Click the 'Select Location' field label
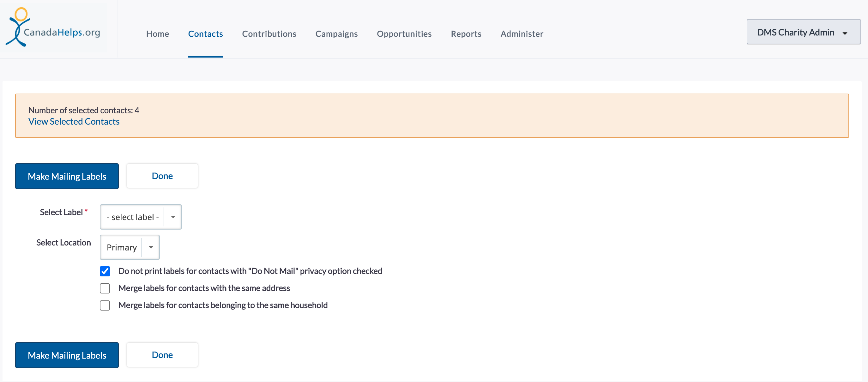 [x=63, y=243]
